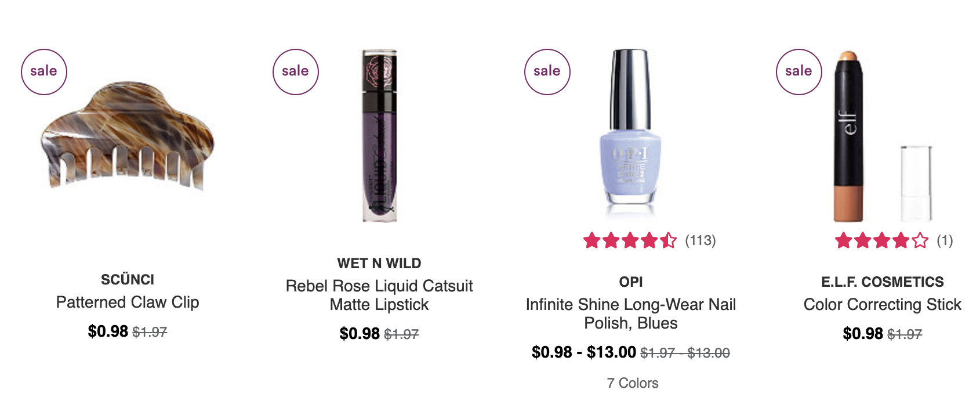View the 113 reviews count for OPI
Image resolution: width=980 pixels, height=411 pixels.
(700, 240)
